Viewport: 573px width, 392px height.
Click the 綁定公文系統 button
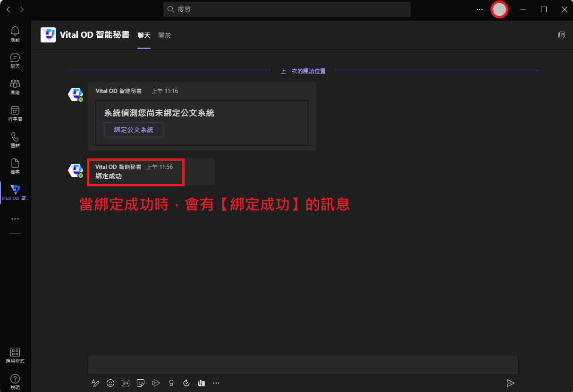(134, 130)
